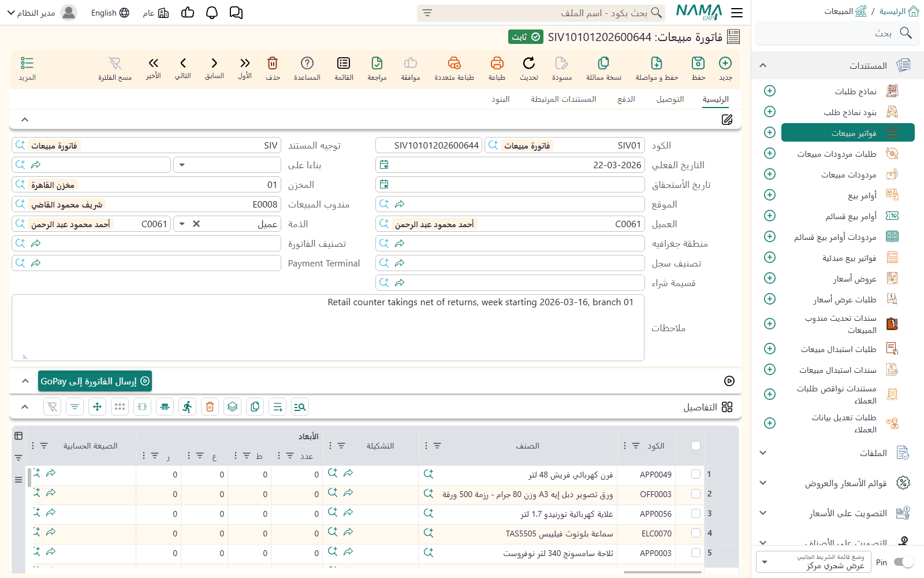
Task: Open مردود مبيعات in the sidebar
Action: point(848,175)
